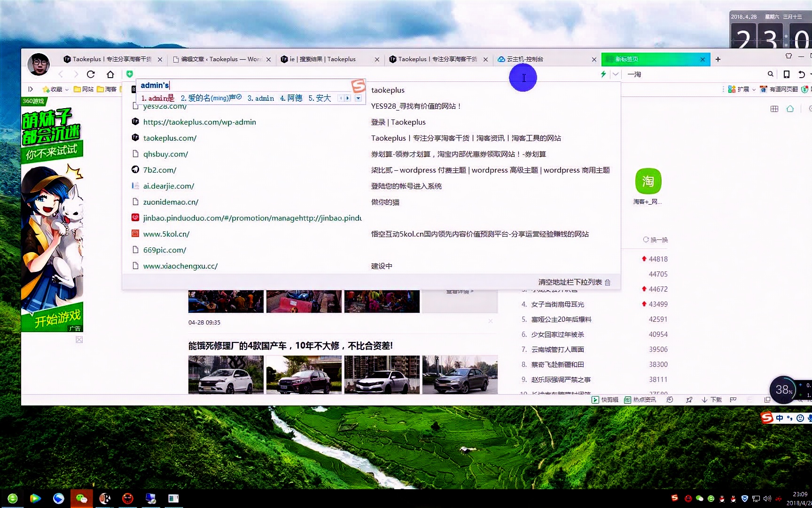Choose the taokeplus.com/wp-admin suggestion
Screen dimensions: 812x508
click(371, 122)
